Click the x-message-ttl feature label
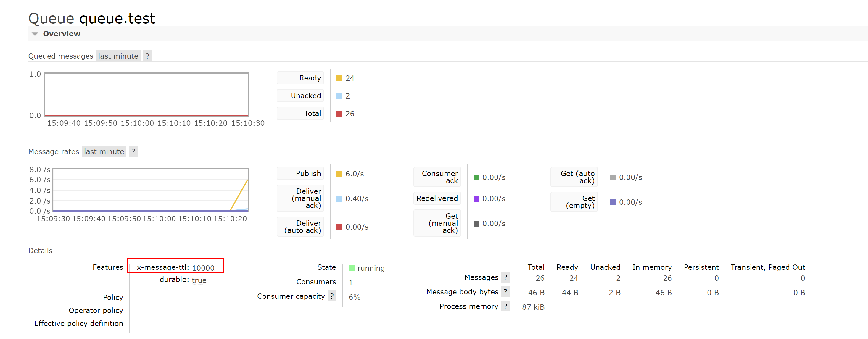This screenshot has width=868, height=339. point(163,267)
